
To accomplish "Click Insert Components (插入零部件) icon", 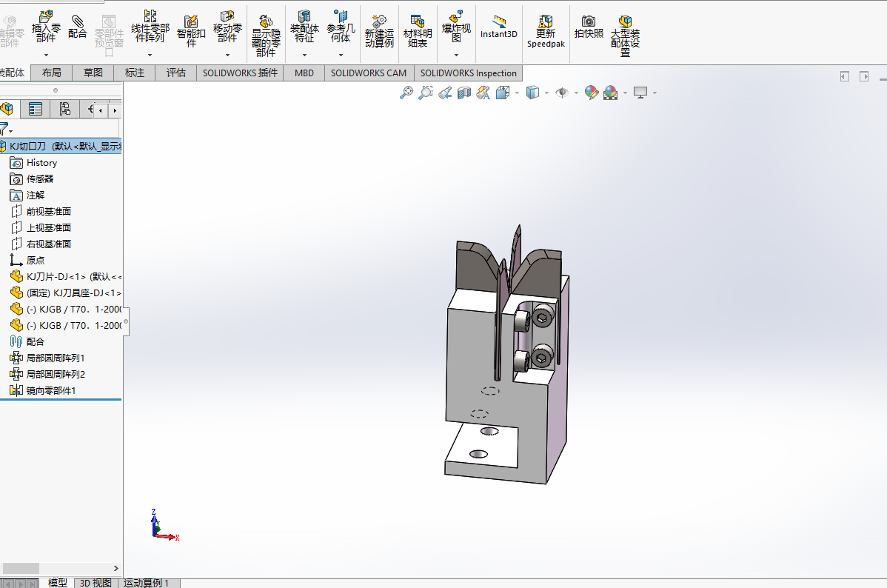I will pos(46,27).
